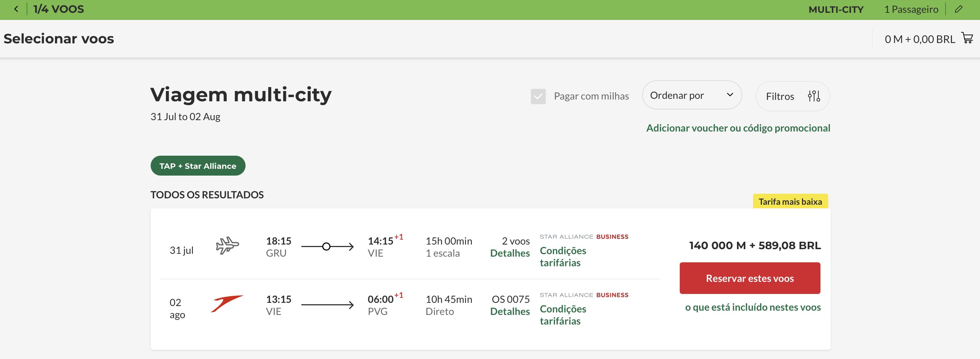Go back using the left chevron arrow
The image size is (980, 359).
click(16, 9)
